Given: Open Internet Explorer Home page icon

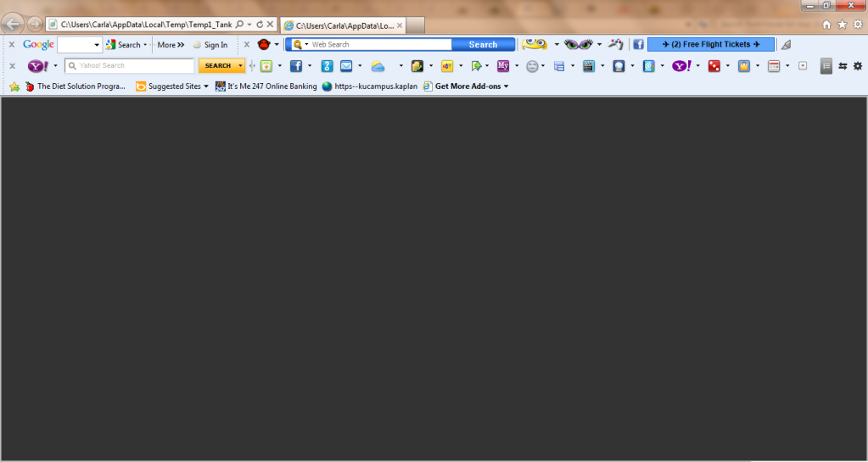Looking at the screenshot, I should click(827, 25).
